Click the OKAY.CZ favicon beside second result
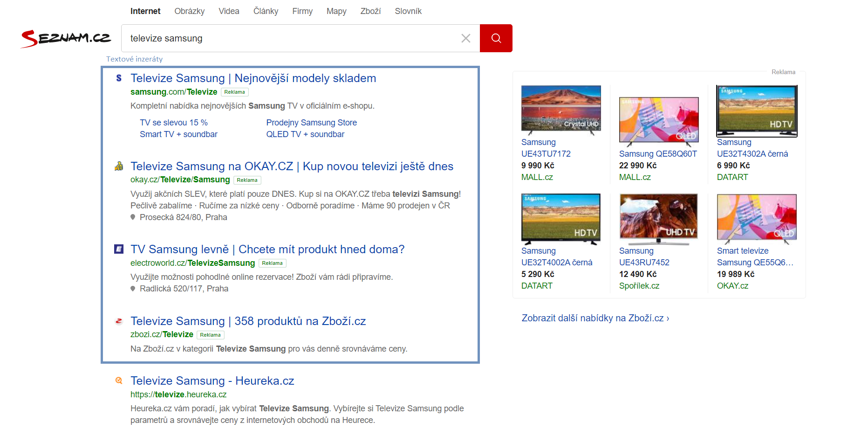Viewport: 868px width, 436px height. pos(119,166)
